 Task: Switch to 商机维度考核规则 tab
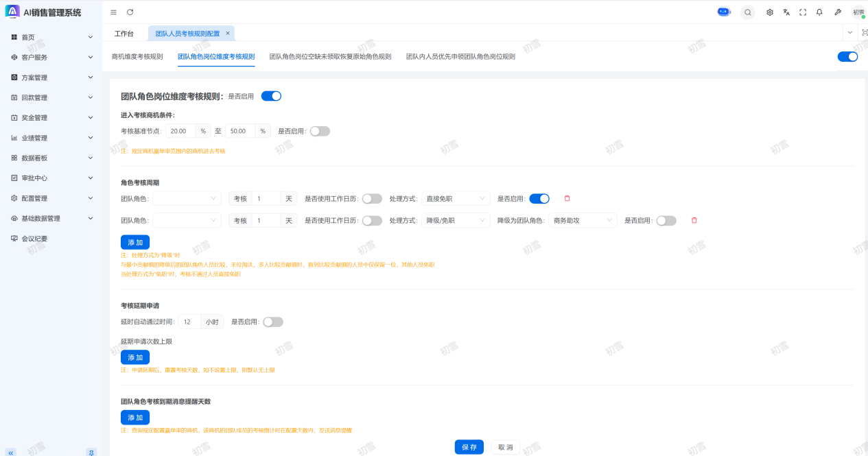tap(137, 57)
